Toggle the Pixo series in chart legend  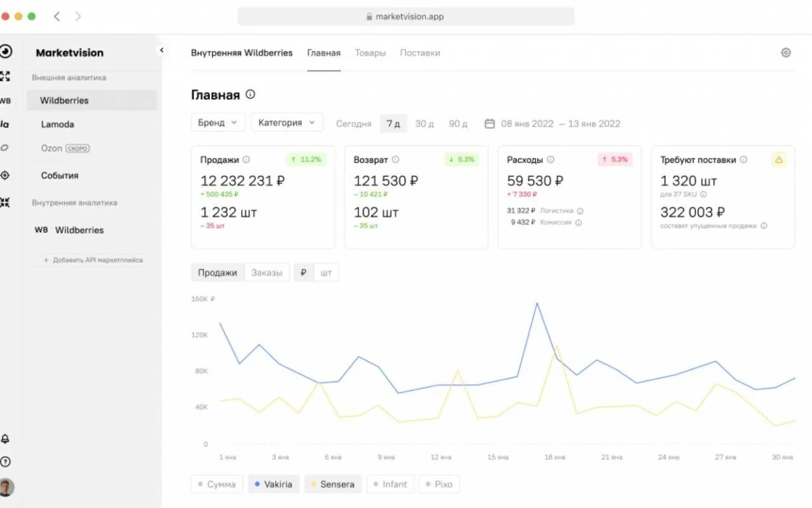pyautogui.click(x=439, y=484)
